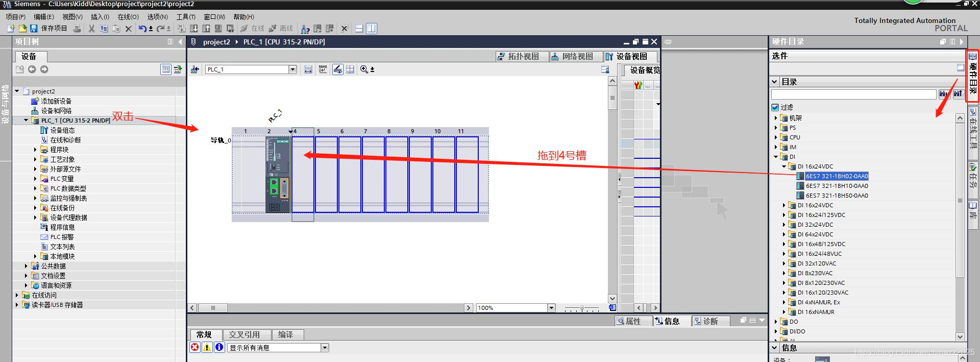Click the catalog search input field
This screenshot has height=362, width=980.
pos(853,94)
